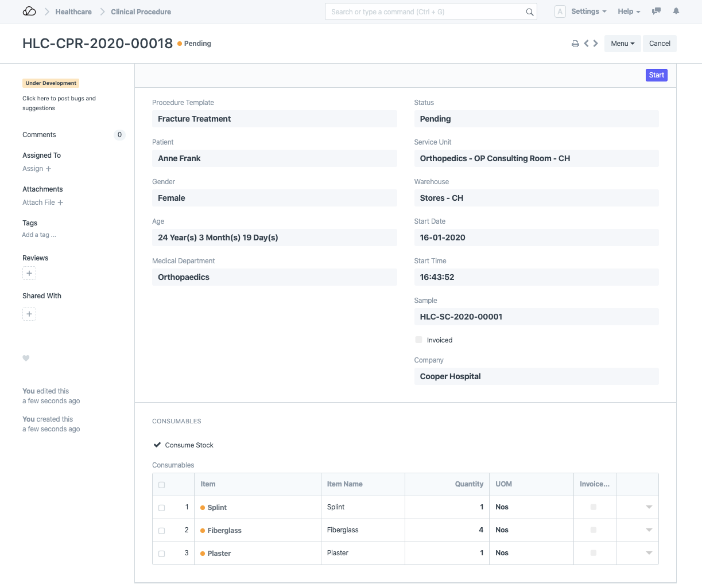Screen dimensions: 702x588
Task: Open the notifications bell icon
Action: tap(676, 11)
